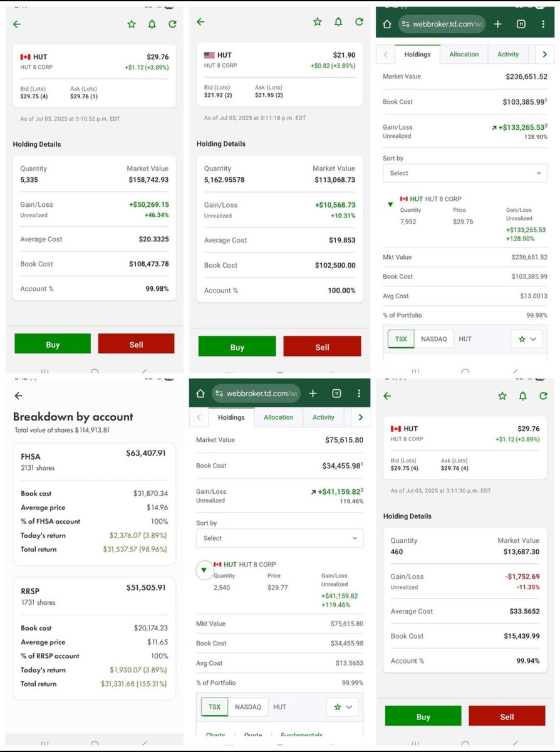Tap the RRSP 1731 shares heading

coord(38,596)
